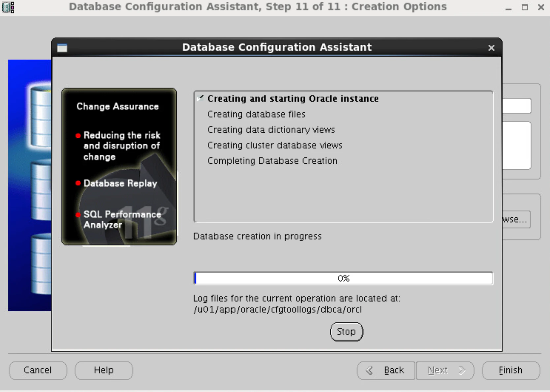Screen dimensions: 550x392
Task: Select 'Creating cluster database views' step
Action: pos(275,145)
